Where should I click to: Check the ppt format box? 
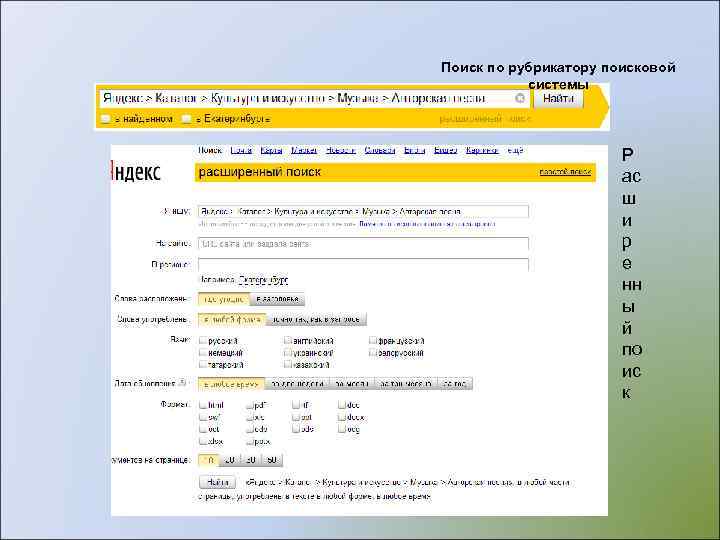pyautogui.click(x=296, y=416)
